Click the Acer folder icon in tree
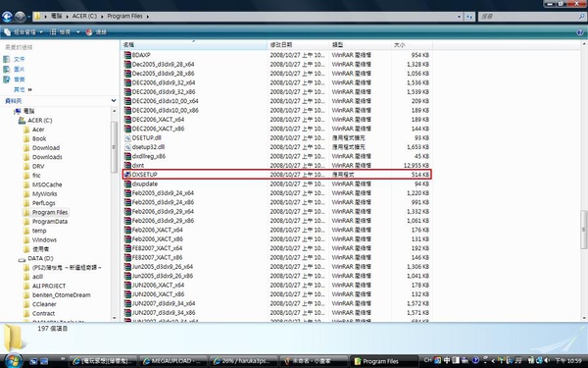Screen dimensions: 588x368 pyautogui.click(x=26, y=130)
